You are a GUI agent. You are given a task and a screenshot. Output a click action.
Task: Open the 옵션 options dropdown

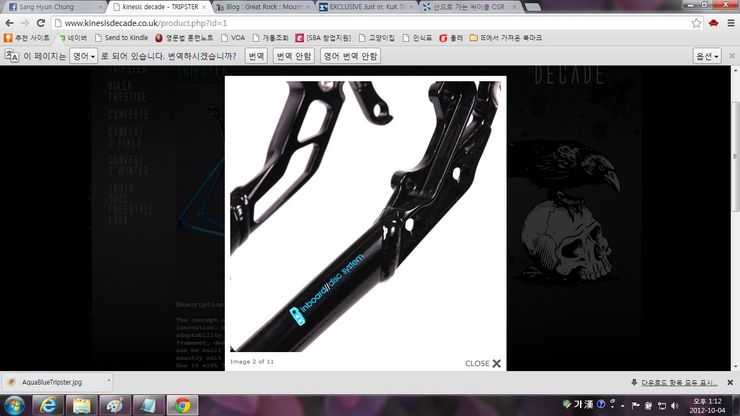(x=706, y=56)
